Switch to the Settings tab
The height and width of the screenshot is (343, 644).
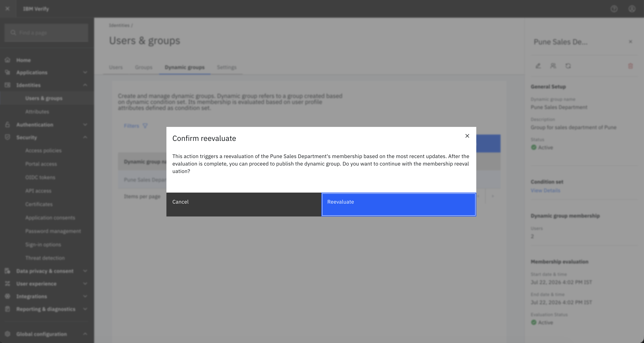pyautogui.click(x=227, y=67)
